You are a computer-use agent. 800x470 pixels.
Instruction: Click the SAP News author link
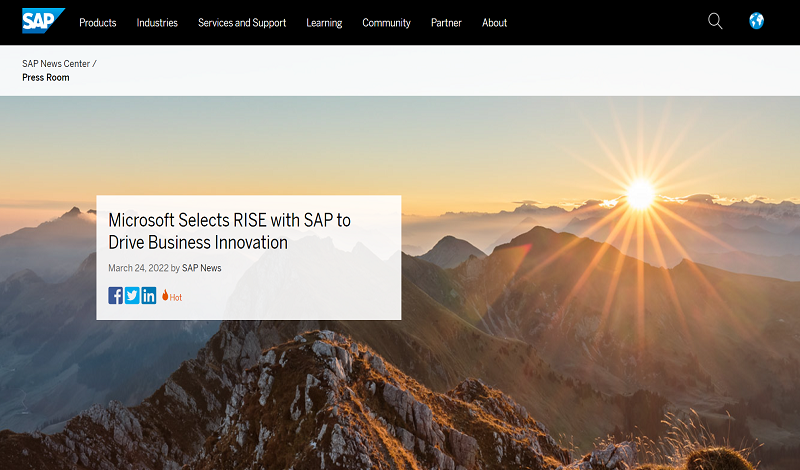202,268
